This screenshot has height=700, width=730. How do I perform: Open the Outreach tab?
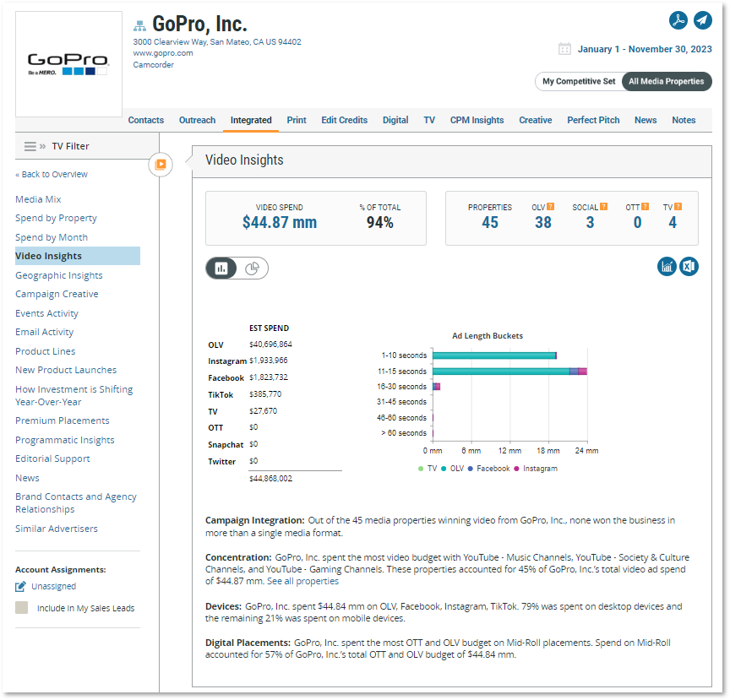pos(198,120)
